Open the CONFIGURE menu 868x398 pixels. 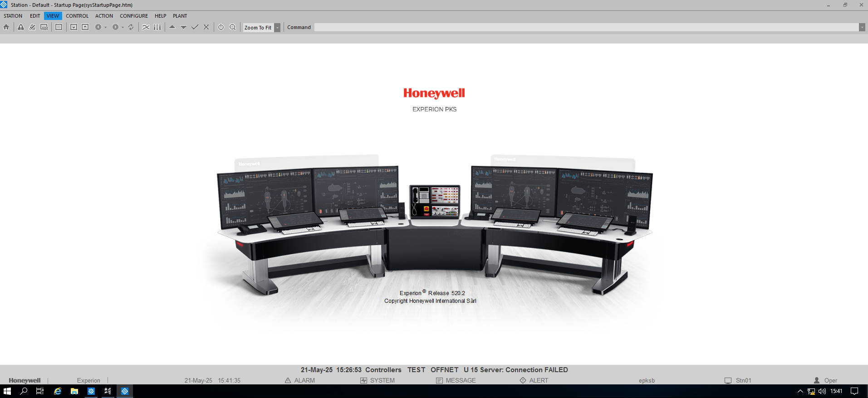pos(134,16)
